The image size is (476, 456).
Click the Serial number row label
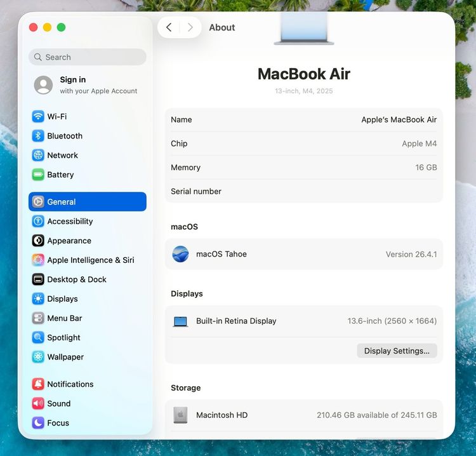(x=196, y=191)
